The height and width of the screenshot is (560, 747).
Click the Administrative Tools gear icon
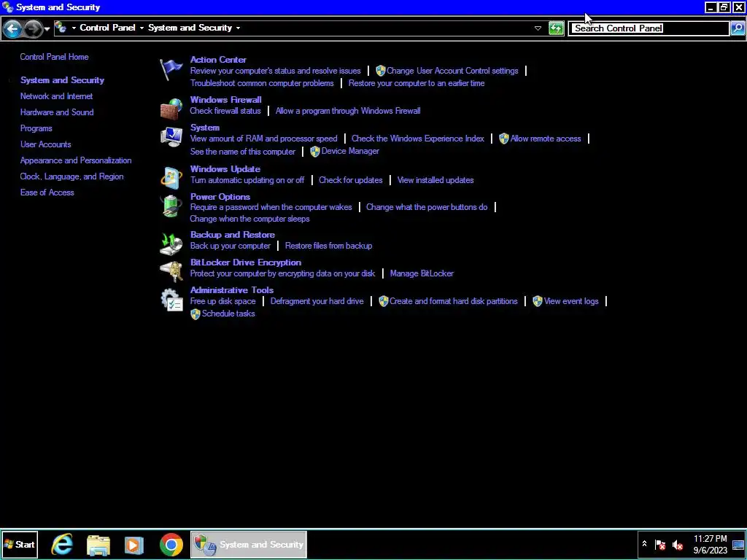[x=171, y=300]
